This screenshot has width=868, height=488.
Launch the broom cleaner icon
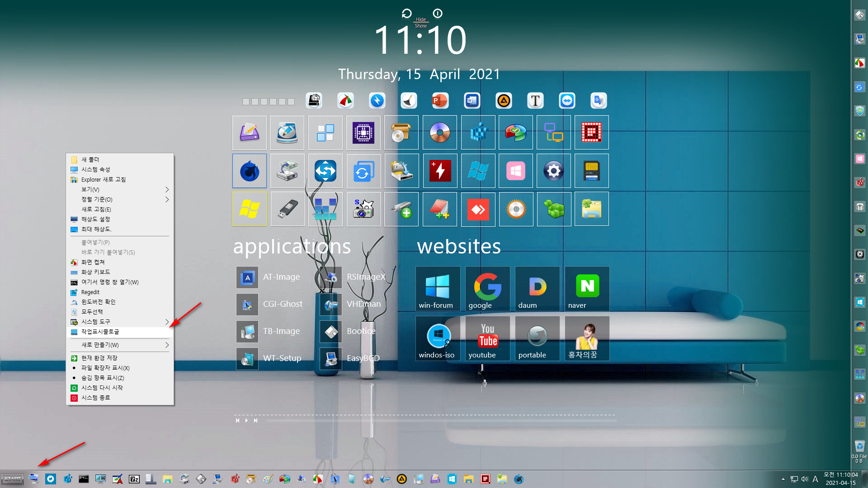tap(409, 100)
